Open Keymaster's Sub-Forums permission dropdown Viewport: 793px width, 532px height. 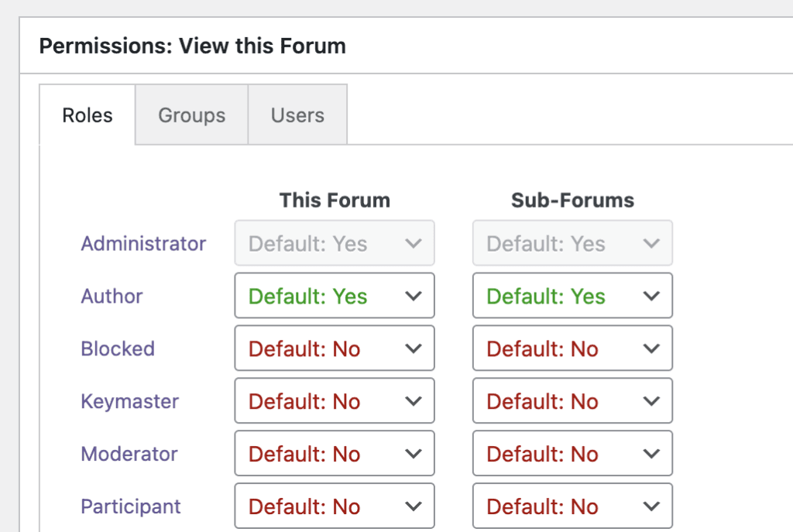(572, 401)
